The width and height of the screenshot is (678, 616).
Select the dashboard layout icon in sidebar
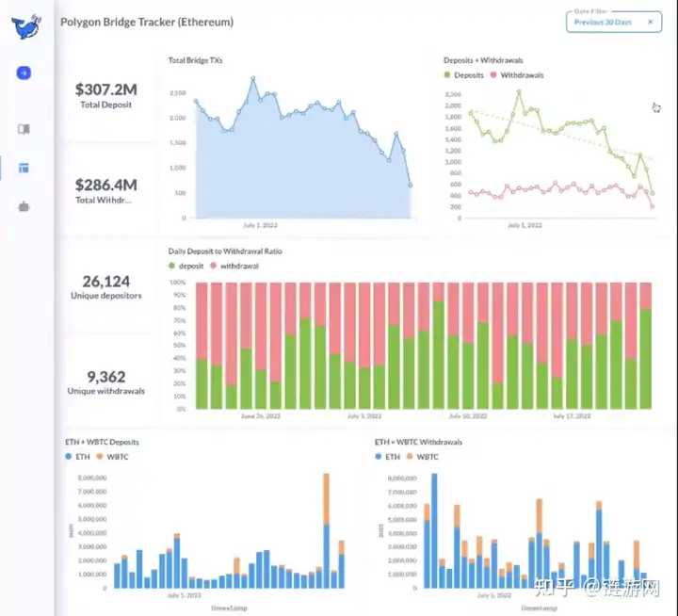point(24,168)
